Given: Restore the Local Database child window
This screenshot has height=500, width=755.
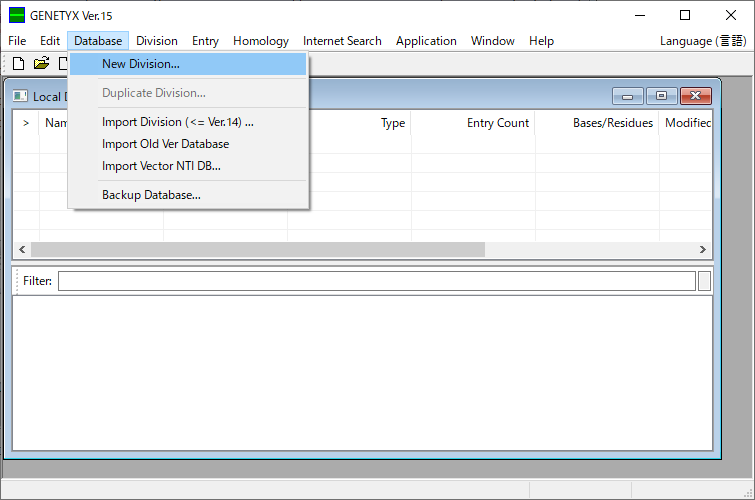Looking at the screenshot, I should [x=662, y=96].
